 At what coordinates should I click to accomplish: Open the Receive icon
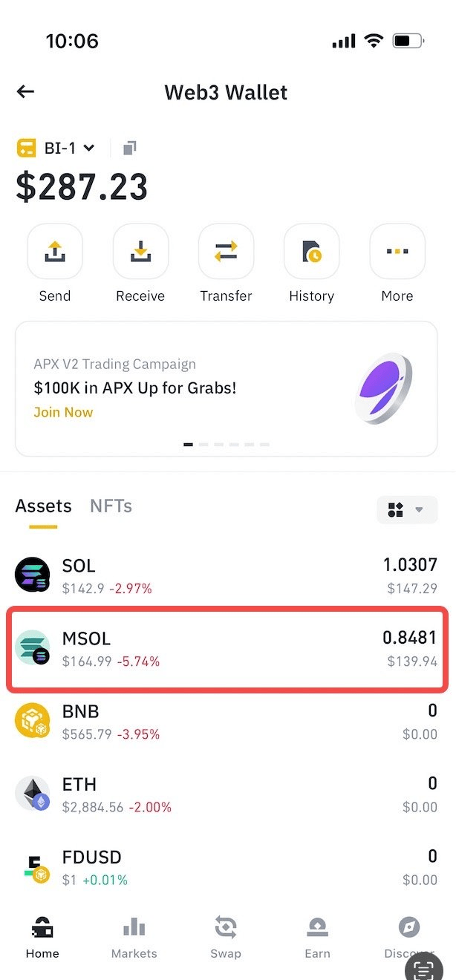click(140, 252)
